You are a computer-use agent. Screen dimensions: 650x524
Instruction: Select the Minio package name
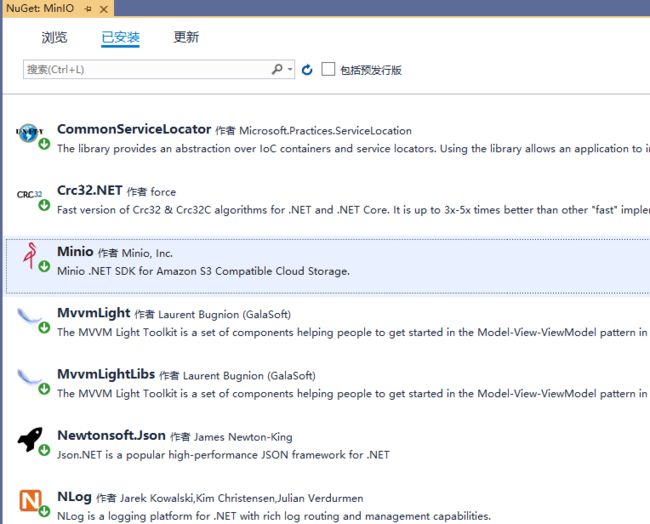75,251
